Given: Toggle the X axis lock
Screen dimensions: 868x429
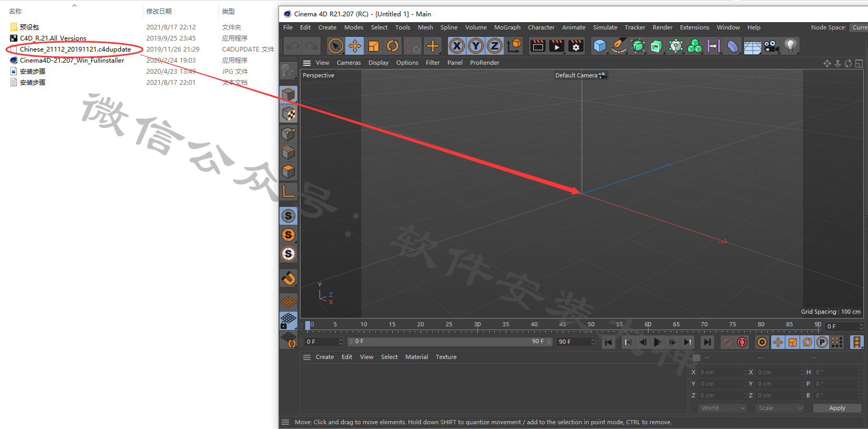Looking at the screenshot, I should pyautogui.click(x=457, y=46).
